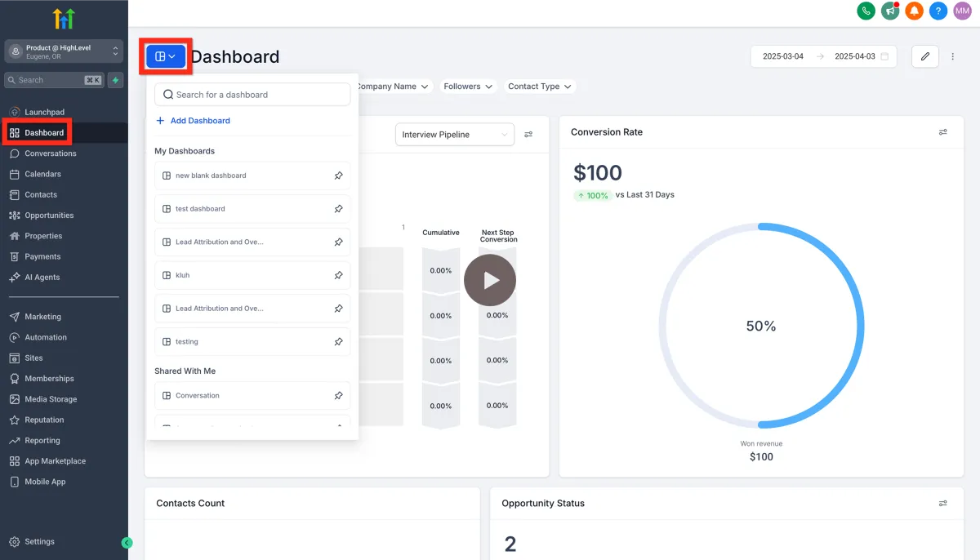Expand the Followers filter dropdown
The image size is (980, 560).
[x=468, y=87]
